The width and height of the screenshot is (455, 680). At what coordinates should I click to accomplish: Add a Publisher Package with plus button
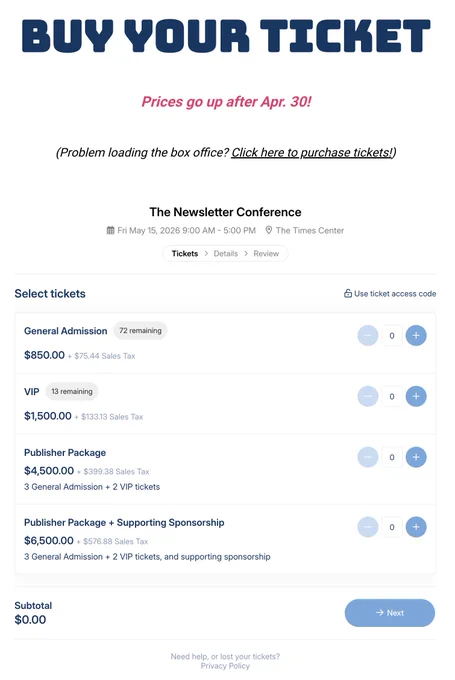click(416, 457)
